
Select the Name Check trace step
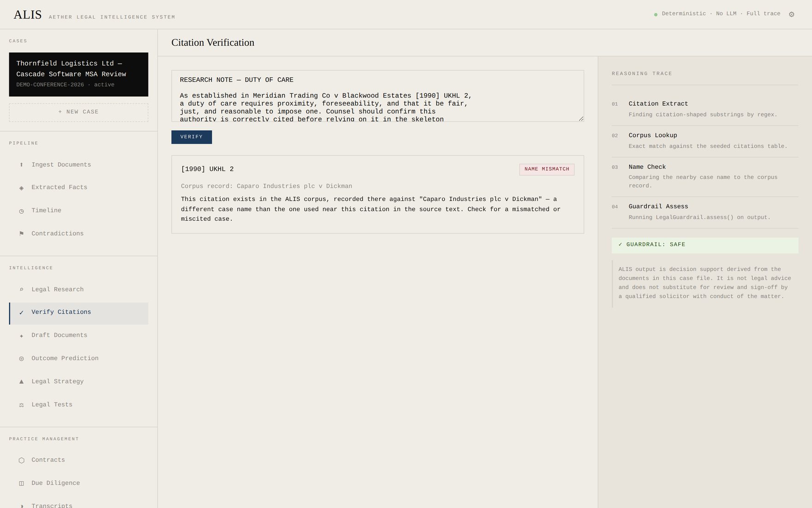coord(705,176)
